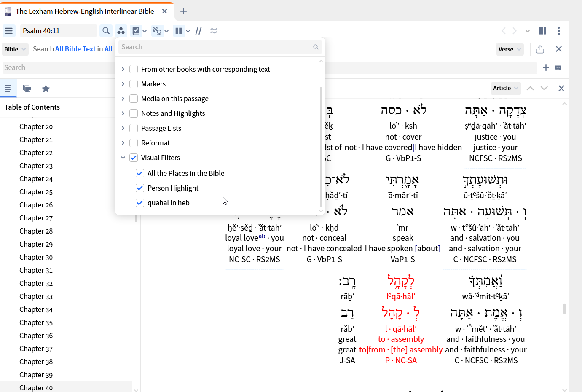Image resolution: width=582 pixels, height=392 pixels.
Task: Expand the Markers section
Action: [x=123, y=84]
